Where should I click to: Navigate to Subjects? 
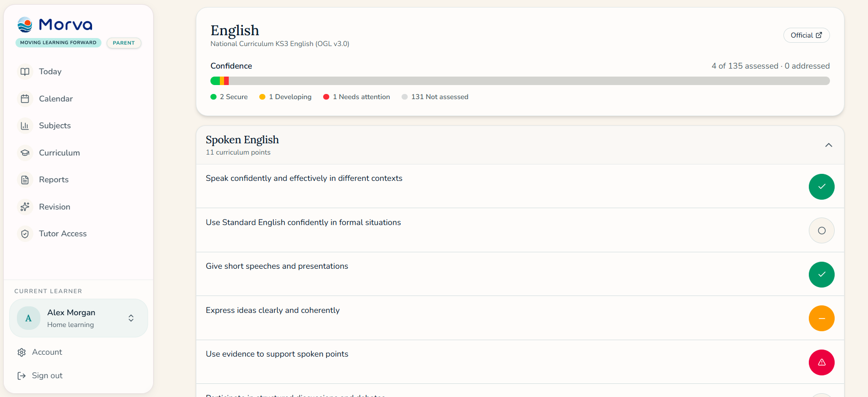(x=55, y=125)
